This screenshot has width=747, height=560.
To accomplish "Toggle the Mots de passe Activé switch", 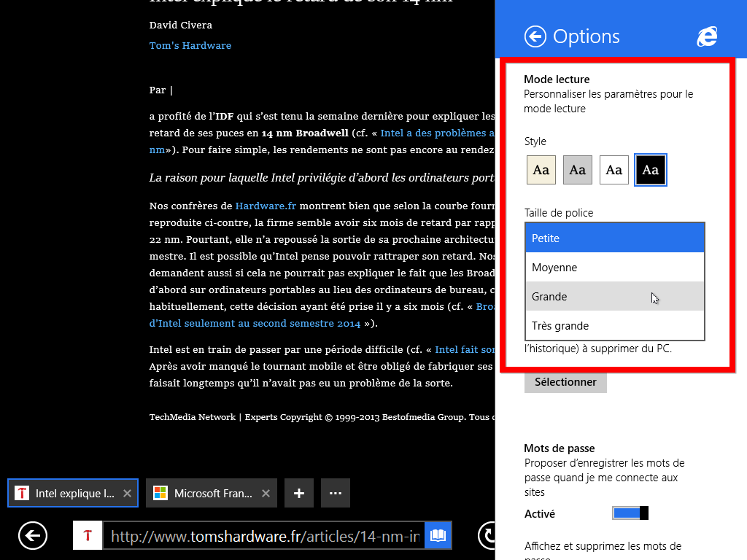I will point(630,513).
